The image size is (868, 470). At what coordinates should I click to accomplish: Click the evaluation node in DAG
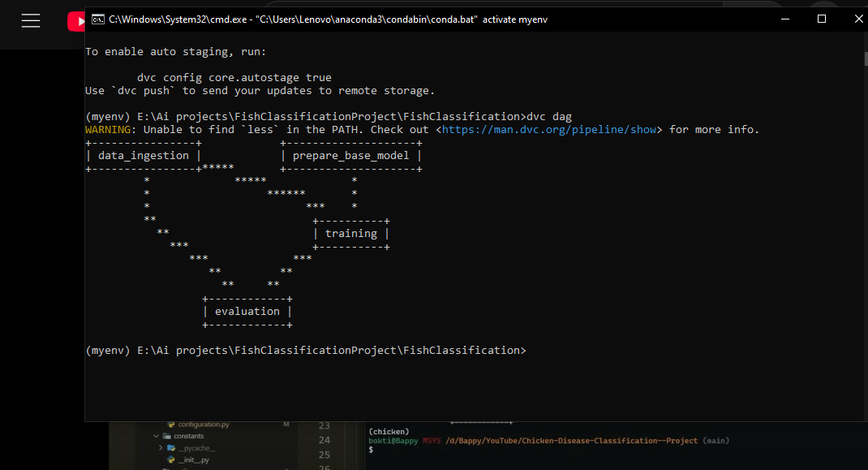pyautogui.click(x=247, y=312)
